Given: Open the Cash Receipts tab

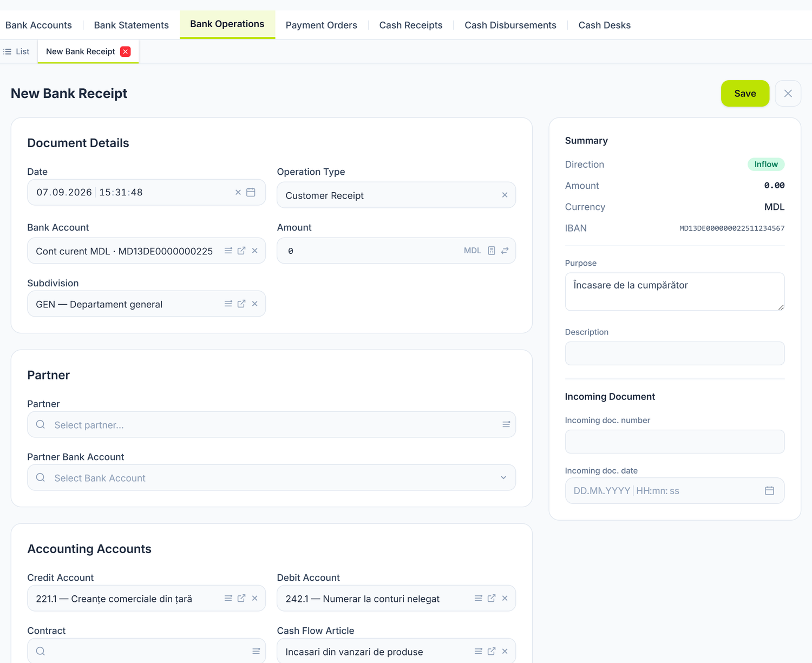Looking at the screenshot, I should coord(411,25).
